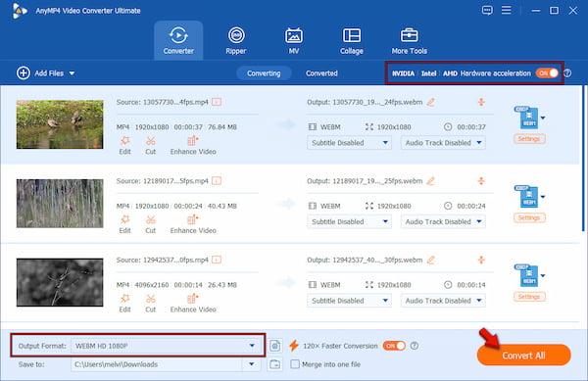Click the Convert All button
588x381 pixels.
[524, 356]
